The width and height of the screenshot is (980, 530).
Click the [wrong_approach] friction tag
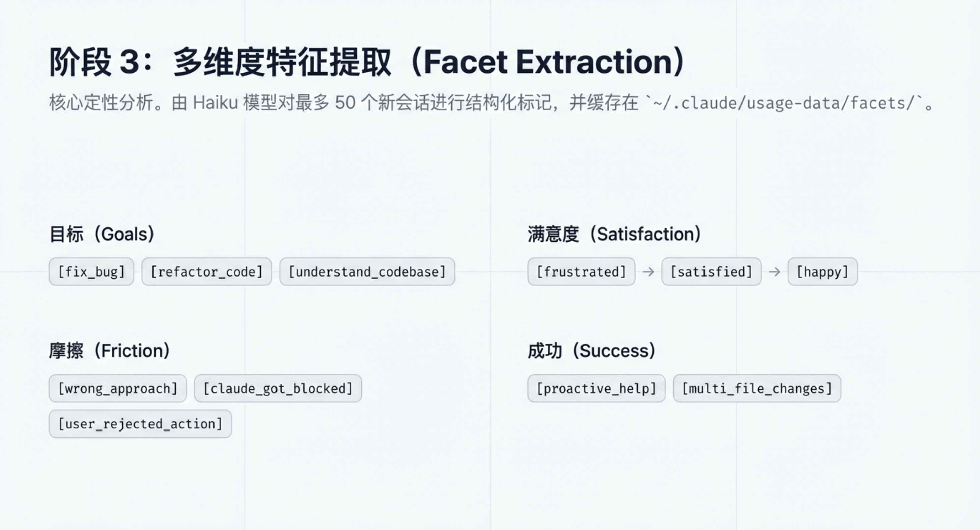(118, 388)
